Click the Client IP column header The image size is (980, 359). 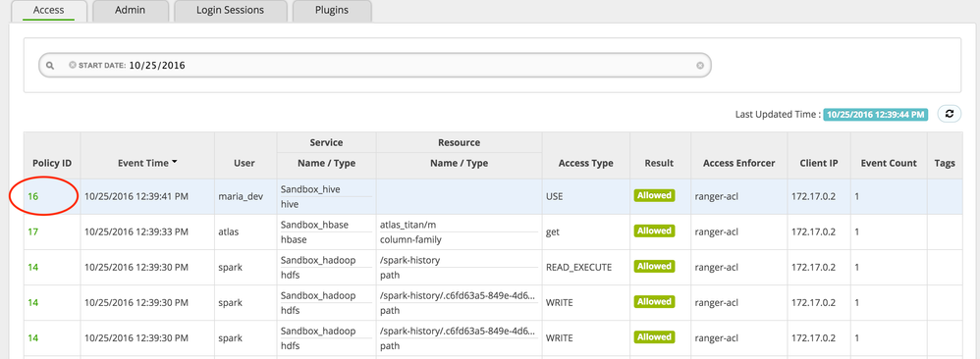click(x=819, y=163)
